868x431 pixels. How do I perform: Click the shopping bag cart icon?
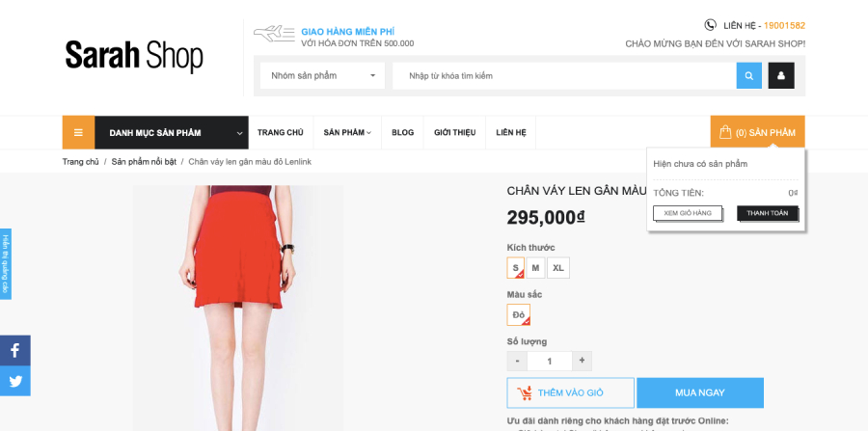point(725,132)
